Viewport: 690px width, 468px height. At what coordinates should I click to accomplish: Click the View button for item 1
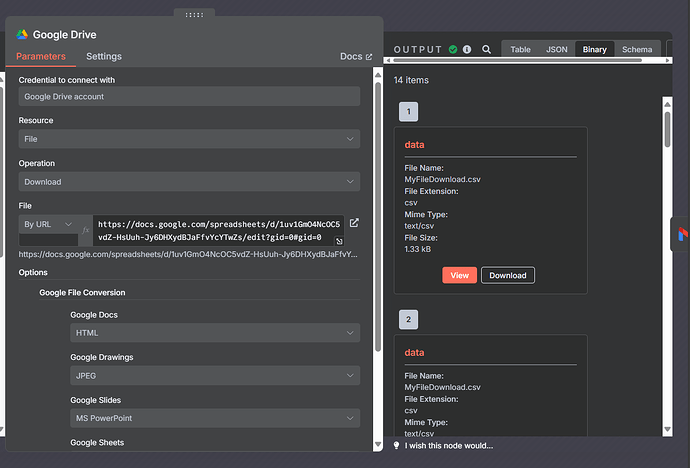(x=459, y=275)
